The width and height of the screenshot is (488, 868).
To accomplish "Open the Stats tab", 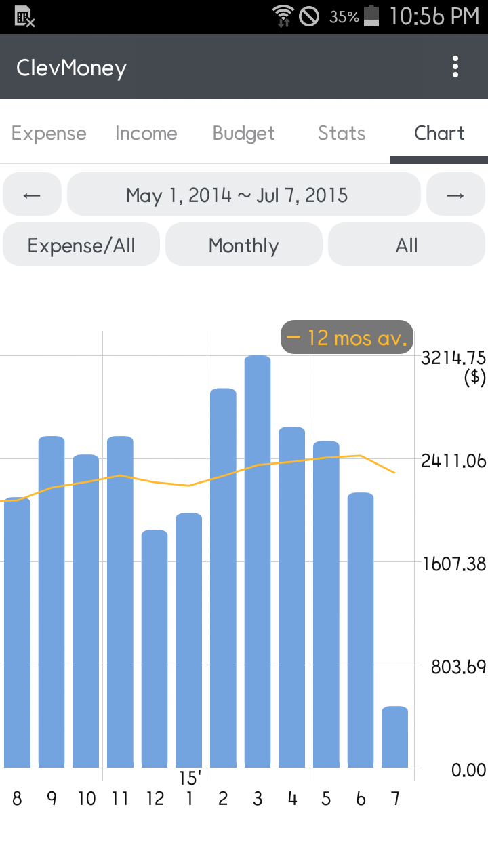I will point(342,133).
